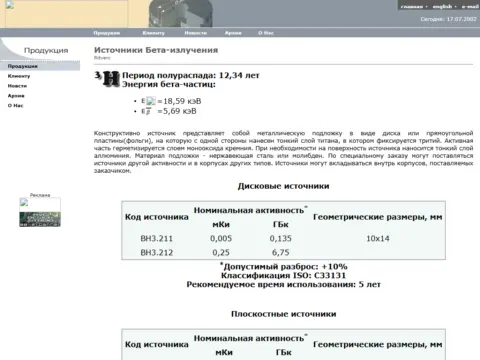Open the О Нас item in the top navigation bar
This screenshot has width=480, height=360.
266,33
